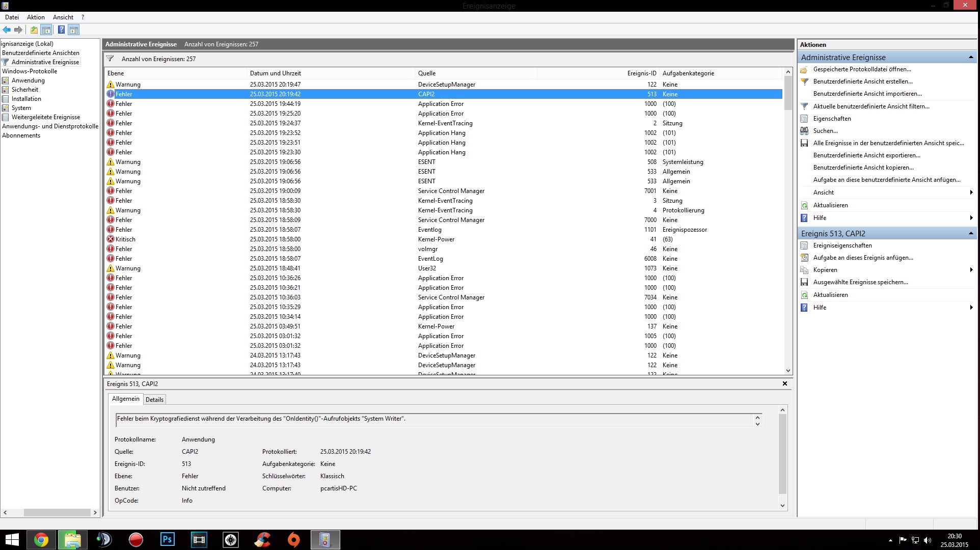Viewport: 980px width, 550px height.
Task: Expand the Ansicht submenu arrow
Action: 971,193
